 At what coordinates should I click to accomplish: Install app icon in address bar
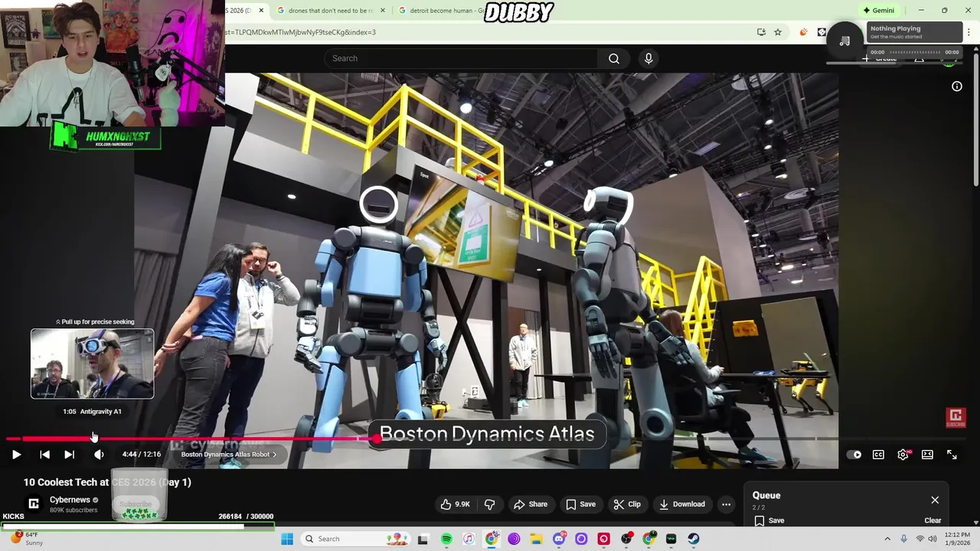761,32
